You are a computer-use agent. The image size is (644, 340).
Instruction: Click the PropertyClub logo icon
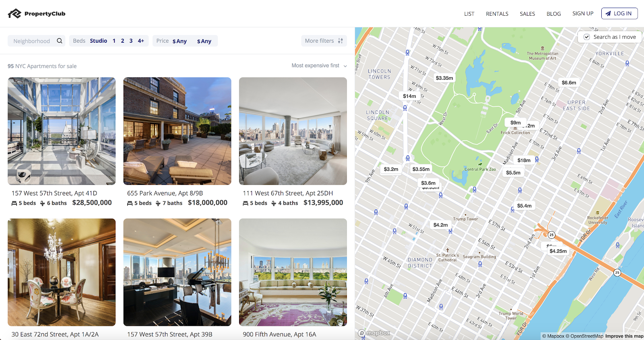(x=14, y=14)
